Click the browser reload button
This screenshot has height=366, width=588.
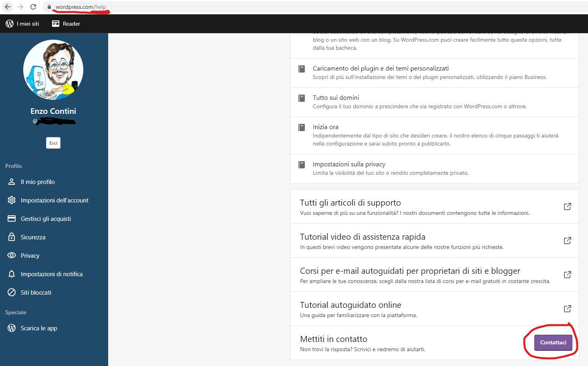33,7
